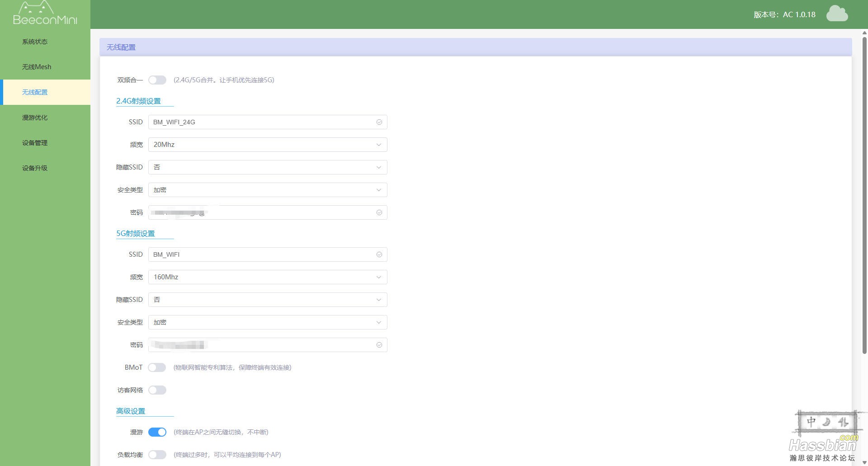The width and height of the screenshot is (868, 466).
Task: Click check icon in 2.4G password field
Action: click(379, 212)
